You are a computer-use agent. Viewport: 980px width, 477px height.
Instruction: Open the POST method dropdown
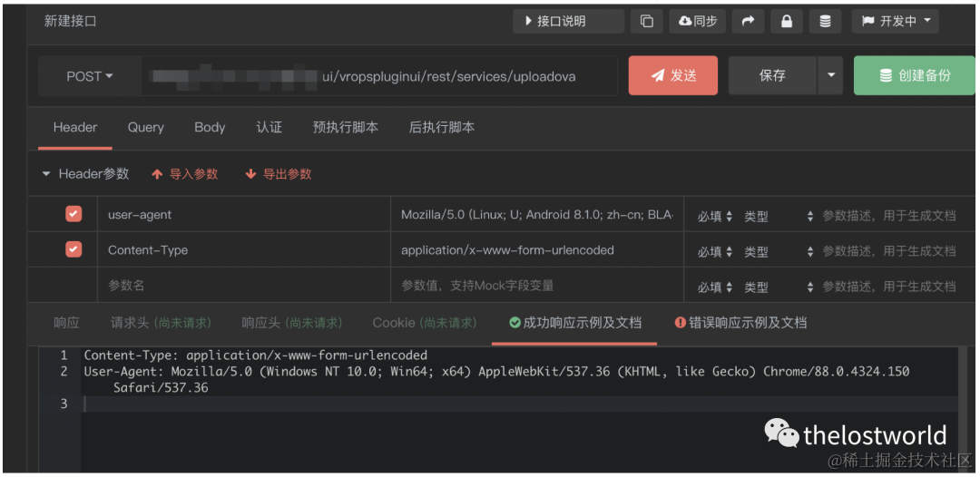(90, 76)
